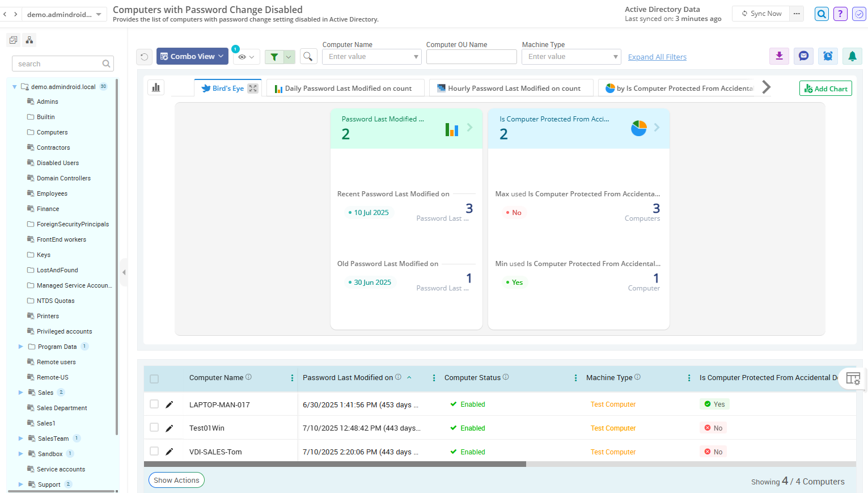Open more options ellipsis next to Sync Now
Viewport: 868px width, 493px height.
[797, 14]
